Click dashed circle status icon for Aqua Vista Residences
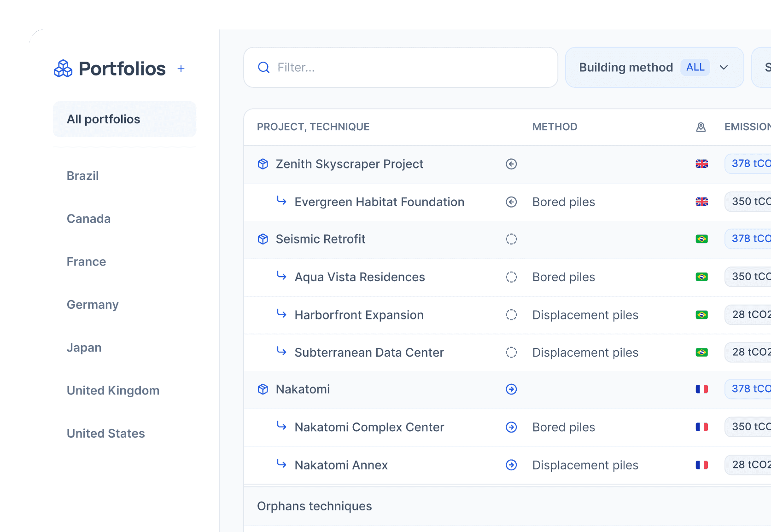This screenshot has width=771, height=532. click(x=511, y=277)
